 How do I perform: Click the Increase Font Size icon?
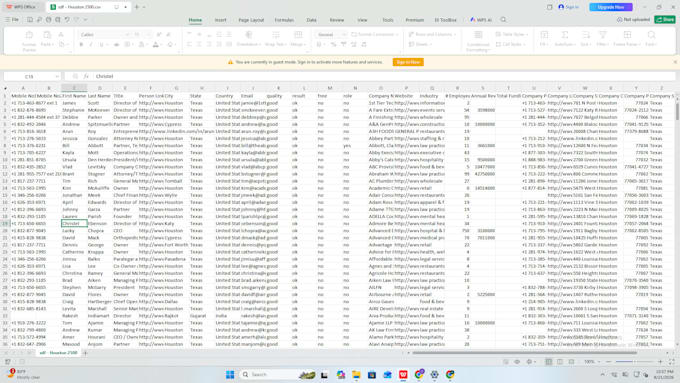159,35
